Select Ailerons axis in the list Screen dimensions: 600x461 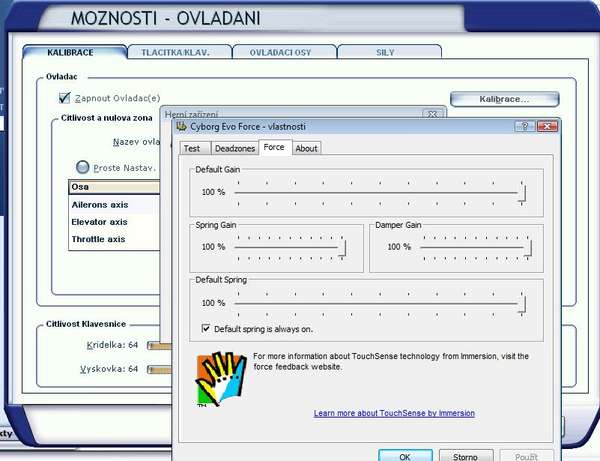pos(114,205)
